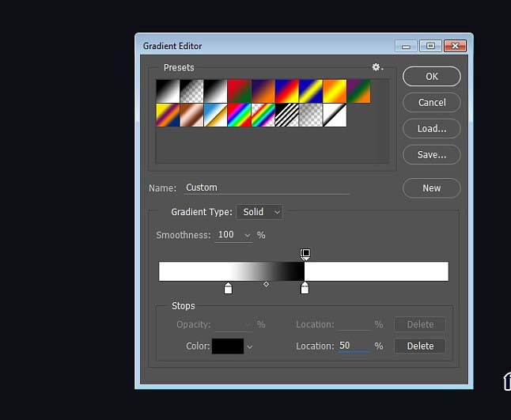Select the blue, red, yellow gradient preset

point(287,91)
